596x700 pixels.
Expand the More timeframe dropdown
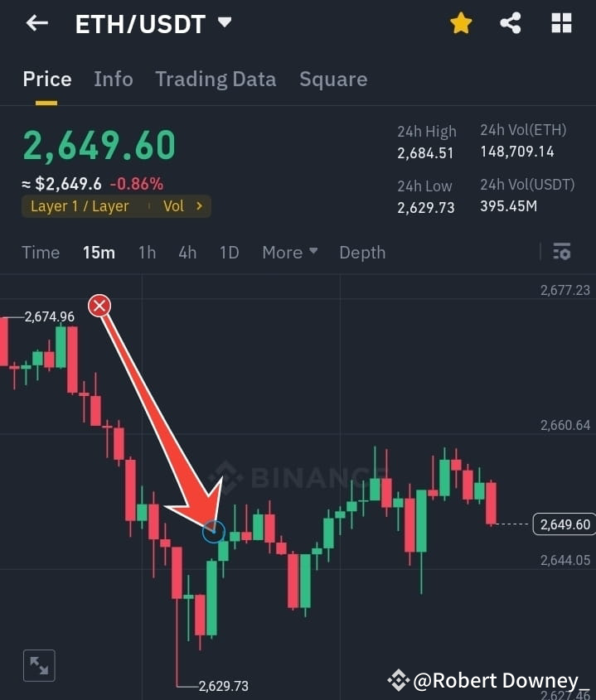288,253
